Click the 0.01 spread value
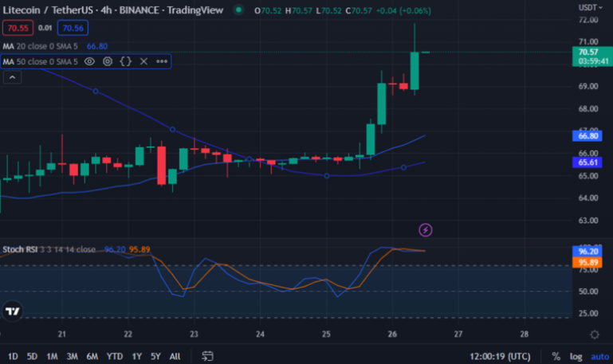This screenshot has width=613, height=364. click(45, 28)
